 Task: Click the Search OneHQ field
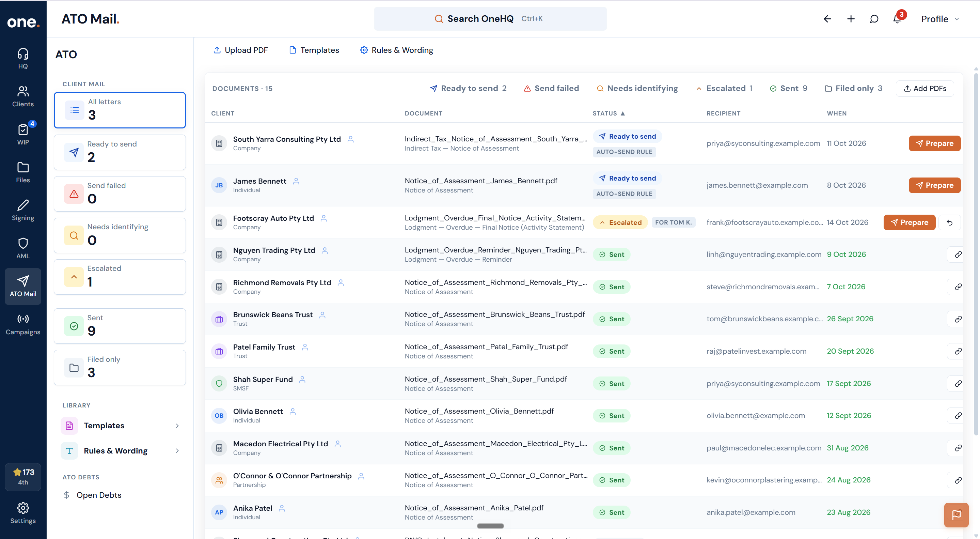(490, 19)
